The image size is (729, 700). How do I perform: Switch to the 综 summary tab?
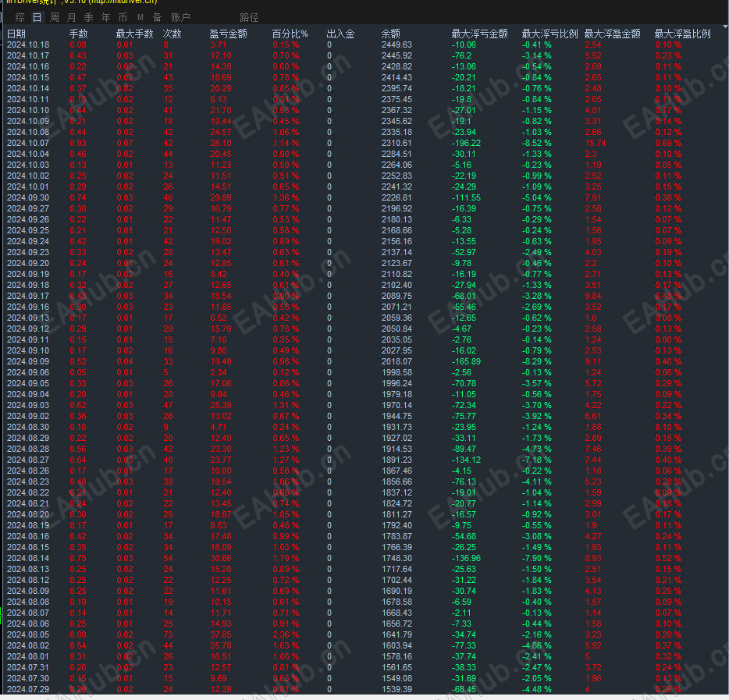(x=20, y=18)
